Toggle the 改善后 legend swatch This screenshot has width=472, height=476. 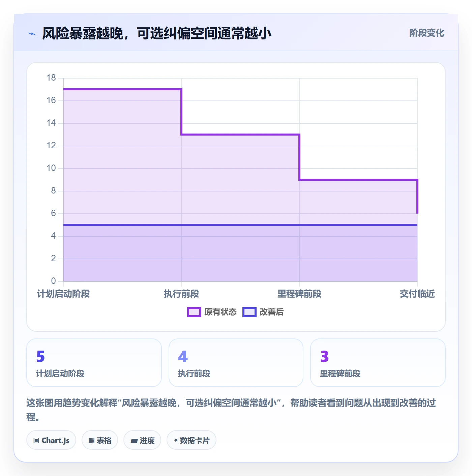tap(249, 312)
